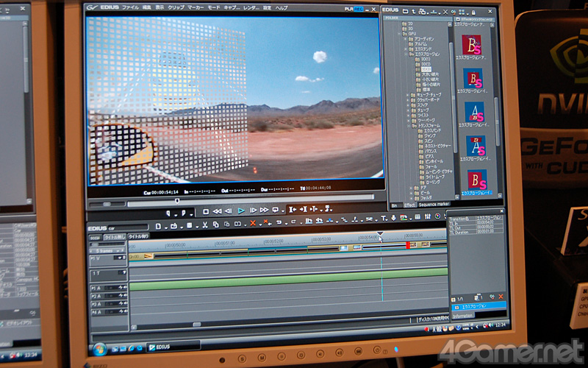Expand the アコーディオン folder node
Viewport: 588px width, 368px height.
pyautogui.click(x=405, y=39)
